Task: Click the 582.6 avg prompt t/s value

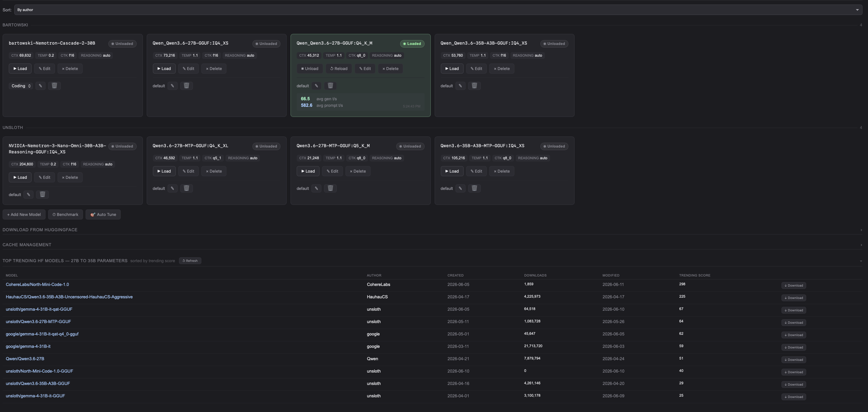Action: point(306,105)
